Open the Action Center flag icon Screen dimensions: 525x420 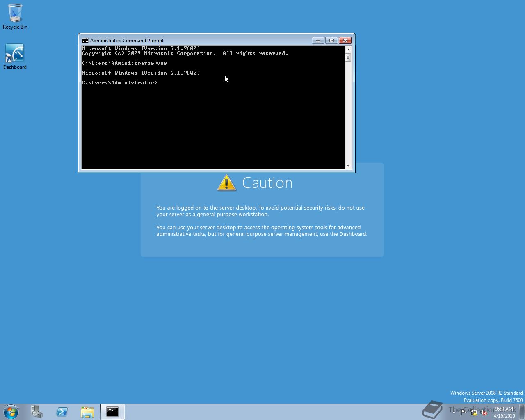click(463, 412)
